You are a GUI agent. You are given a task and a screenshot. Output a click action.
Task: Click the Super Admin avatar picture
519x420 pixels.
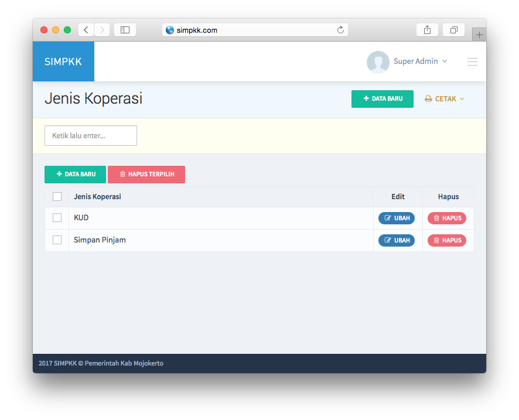pyautogui.click(x=378, y=62)
